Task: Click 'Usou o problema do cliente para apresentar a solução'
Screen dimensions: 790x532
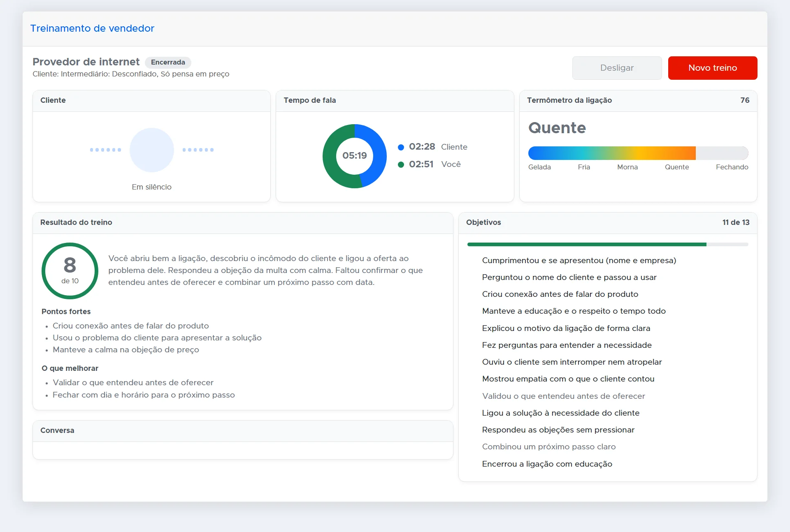Action: (x=157, y=338)
